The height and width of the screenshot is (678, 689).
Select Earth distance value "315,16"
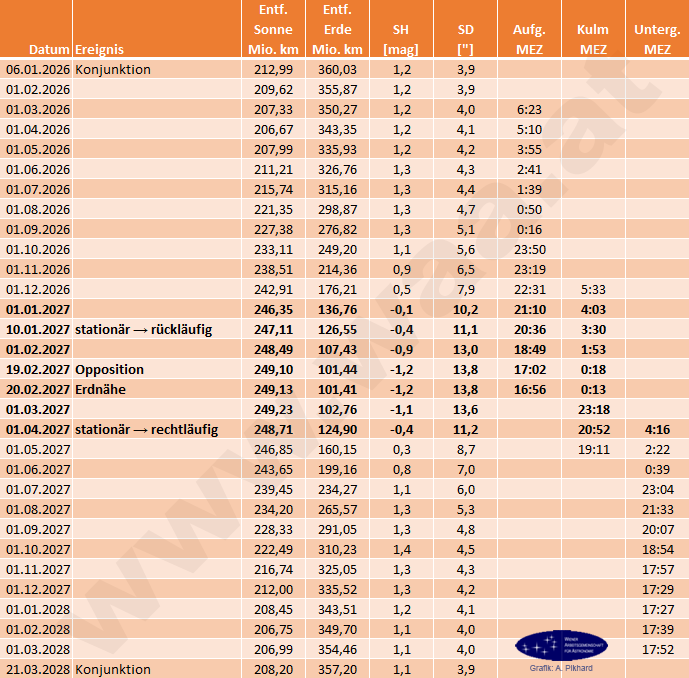click(x=337, y=189)
